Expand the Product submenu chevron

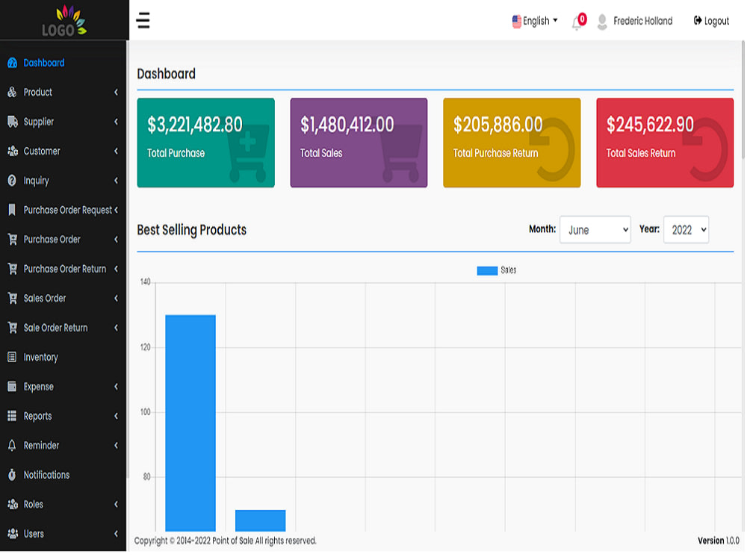[116, 93]
